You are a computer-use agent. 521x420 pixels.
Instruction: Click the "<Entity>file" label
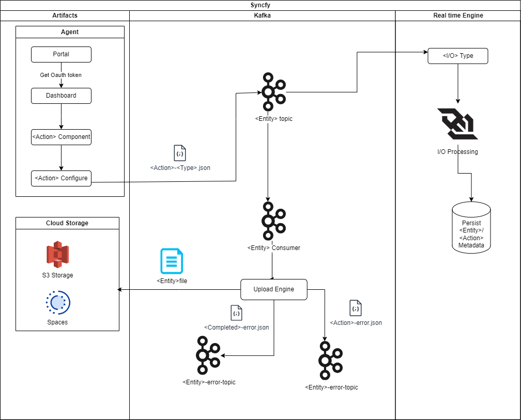172,281
